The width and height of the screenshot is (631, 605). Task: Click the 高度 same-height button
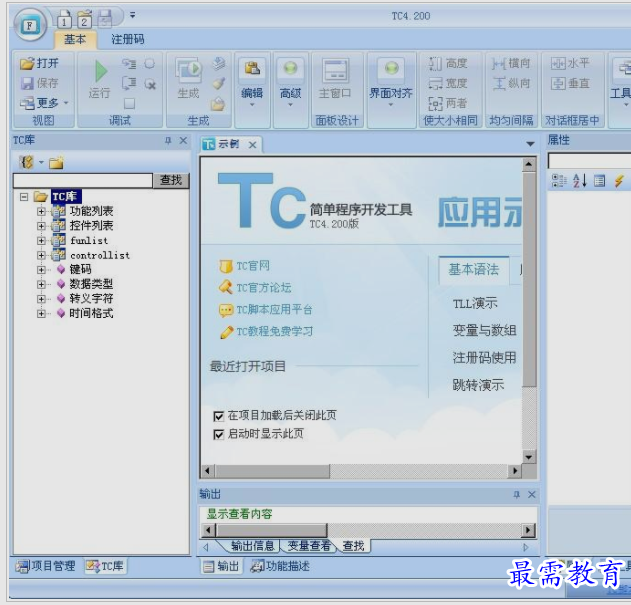[448, 63]
